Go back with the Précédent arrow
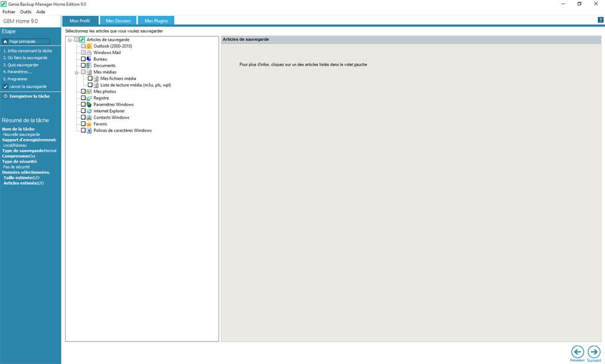605x364 pixels. [x=577, y=352]
